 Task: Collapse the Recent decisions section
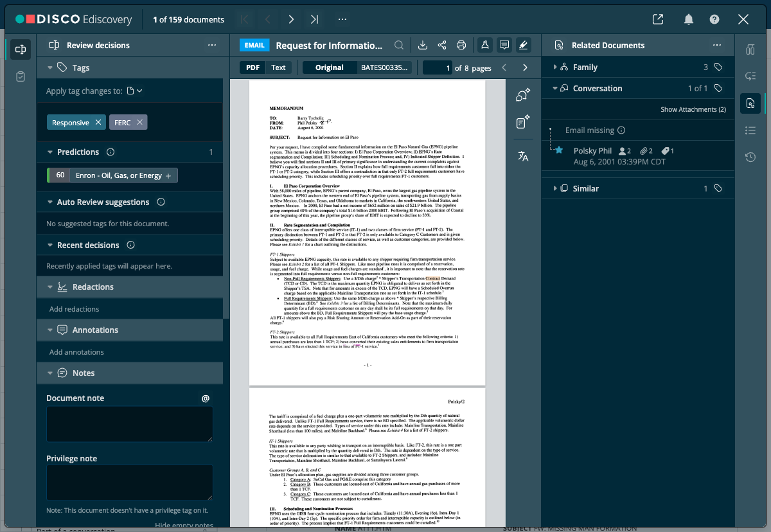[49, 245]
